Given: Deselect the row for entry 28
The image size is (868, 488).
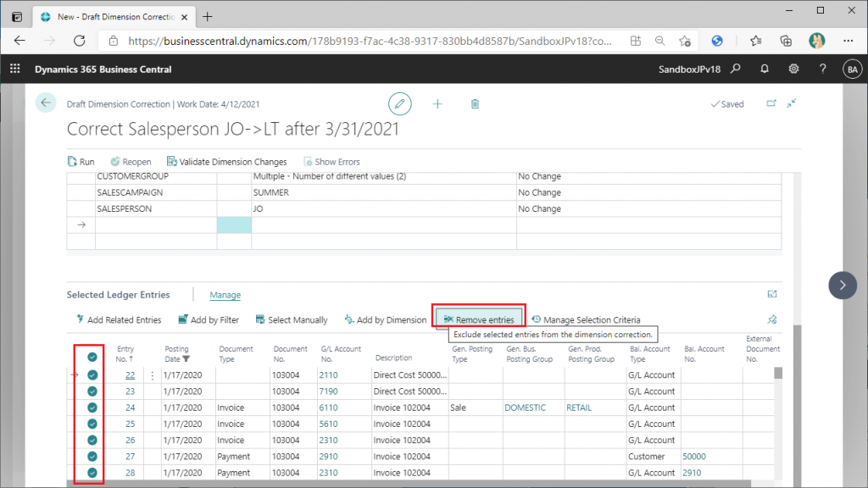Looking at the screenshot, I should coord(92,473).
